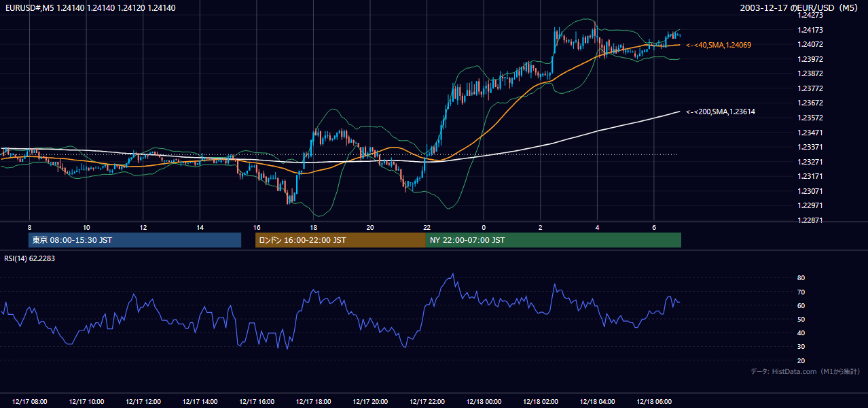
Task: Click price axis label 1.22971
Action: coord(810,205)
